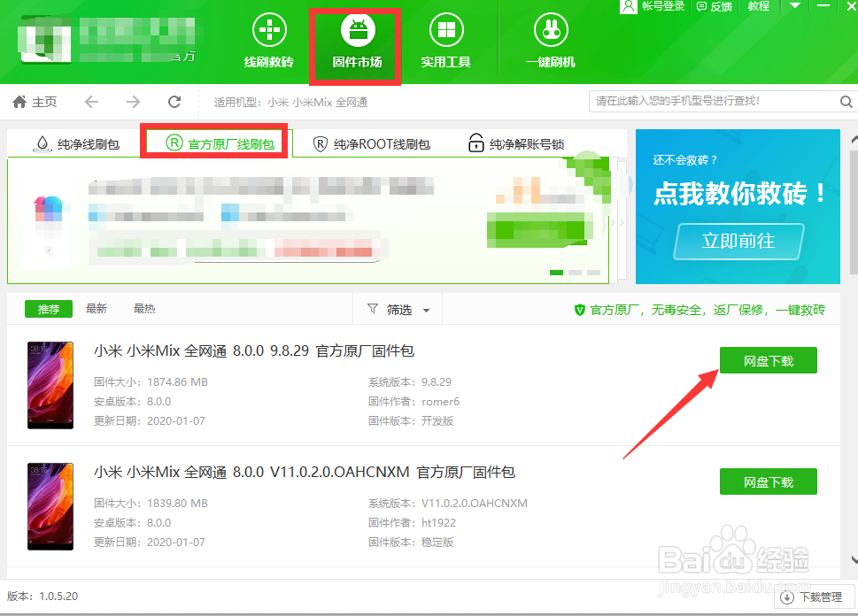Select the 最新 sort tab
This screenshot has width=858, height=616.
pyautogui.click(x=97, y=309)
